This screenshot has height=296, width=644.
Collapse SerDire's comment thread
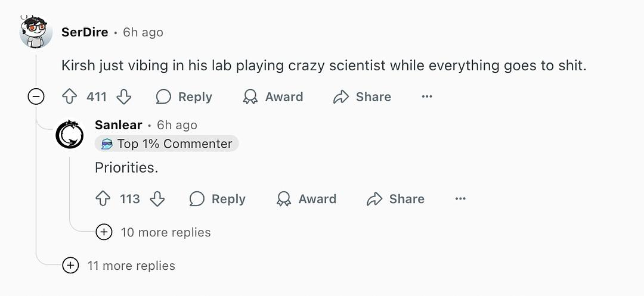36,97
